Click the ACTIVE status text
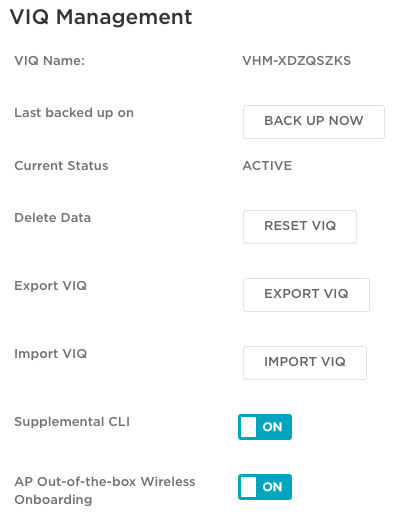Screen dimensions: 393x522 [x=267, y=166]
